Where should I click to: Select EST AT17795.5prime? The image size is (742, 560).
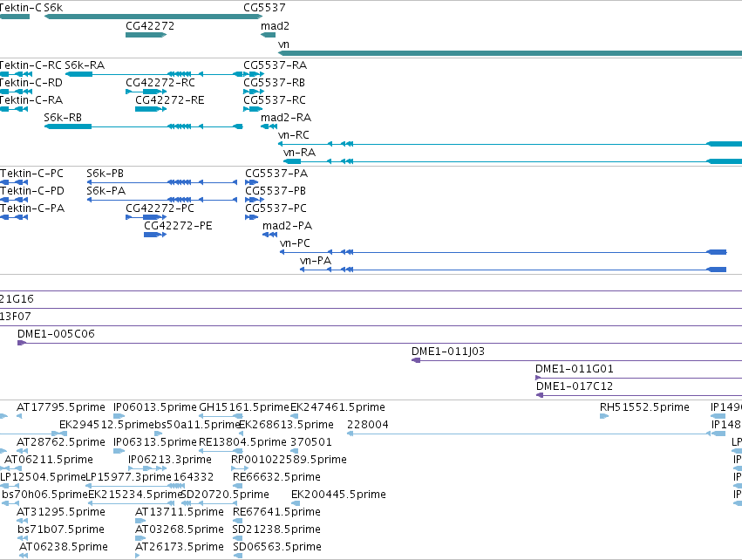click(x=60, y=407)
